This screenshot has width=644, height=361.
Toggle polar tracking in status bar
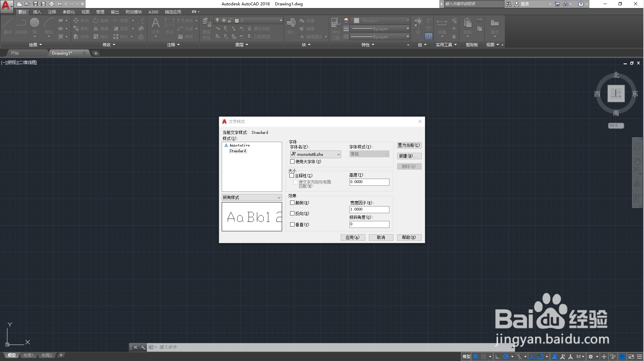[506, 357]
